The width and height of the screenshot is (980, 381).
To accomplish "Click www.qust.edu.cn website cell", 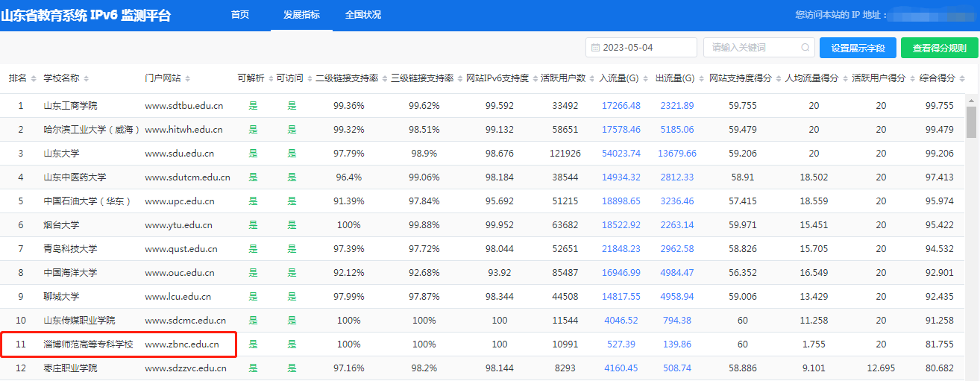I will click(181, 249).
